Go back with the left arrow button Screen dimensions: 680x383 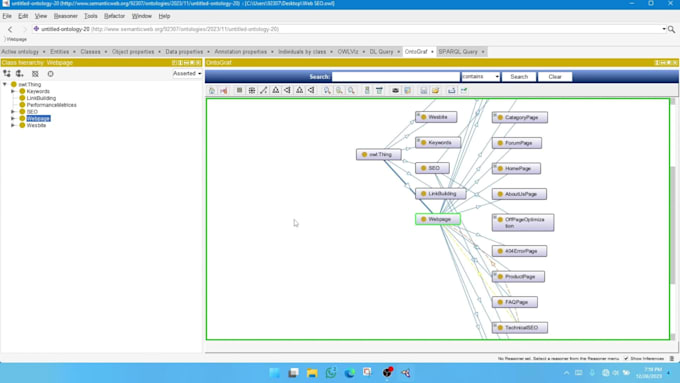tap(10, 29)
